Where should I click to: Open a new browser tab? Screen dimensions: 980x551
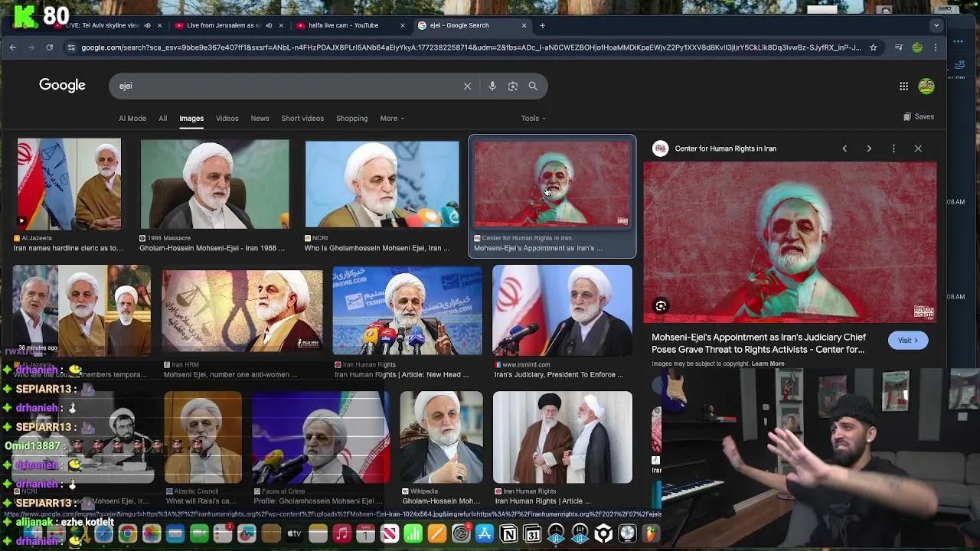[x=542, y=25]
